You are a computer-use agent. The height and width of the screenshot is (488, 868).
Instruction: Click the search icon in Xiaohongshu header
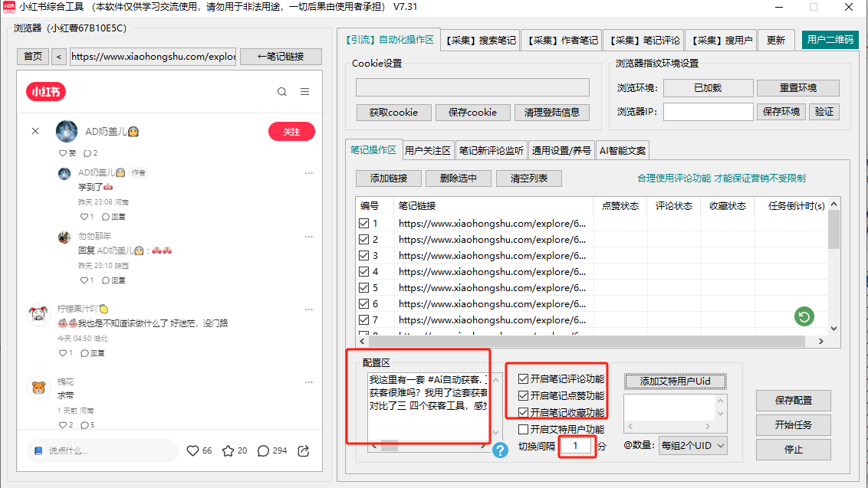point(282,92)
